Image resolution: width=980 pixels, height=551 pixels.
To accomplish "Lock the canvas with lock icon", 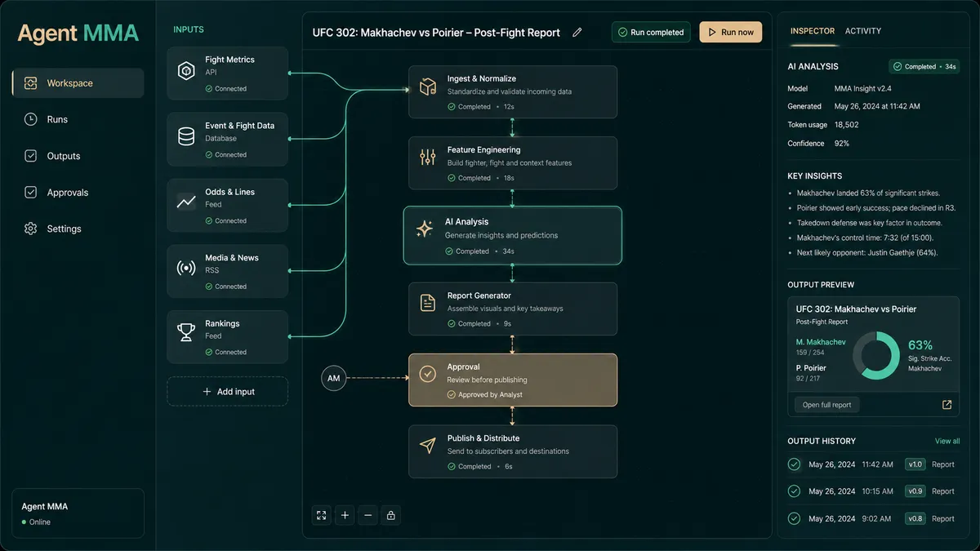I will click(x=391, y=515).
